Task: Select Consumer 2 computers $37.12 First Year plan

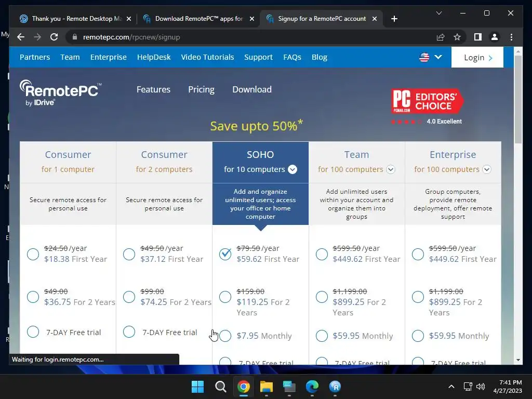Action: pyautogui.click(x=129, y=254)
